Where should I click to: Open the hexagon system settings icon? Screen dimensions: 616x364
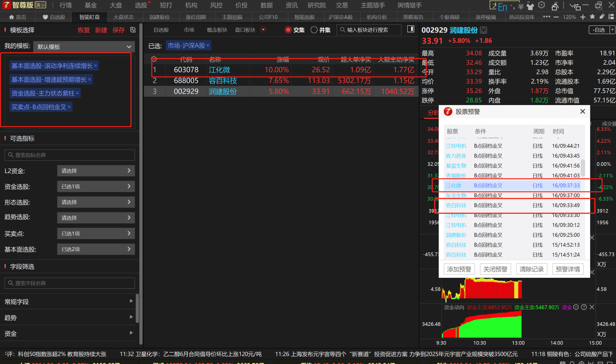pyautogui.click(x=541, y=5)
